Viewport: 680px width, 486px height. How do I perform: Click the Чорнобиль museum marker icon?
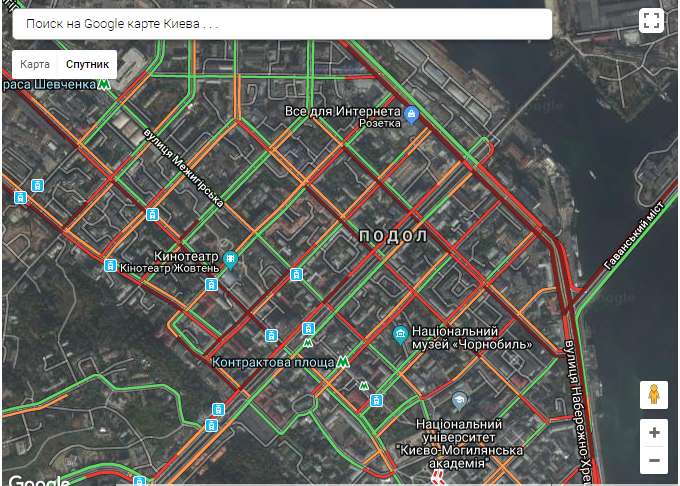click(x=401, y=335)
